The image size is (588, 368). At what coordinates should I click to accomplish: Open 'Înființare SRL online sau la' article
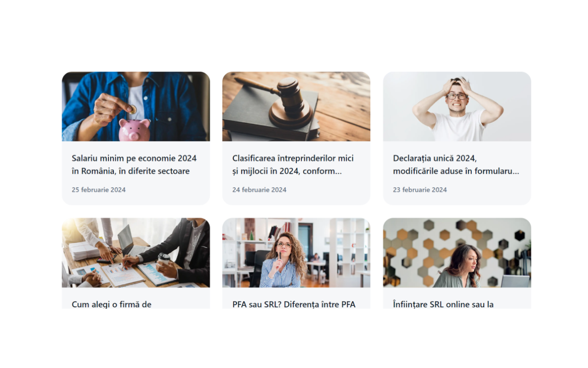443,304
